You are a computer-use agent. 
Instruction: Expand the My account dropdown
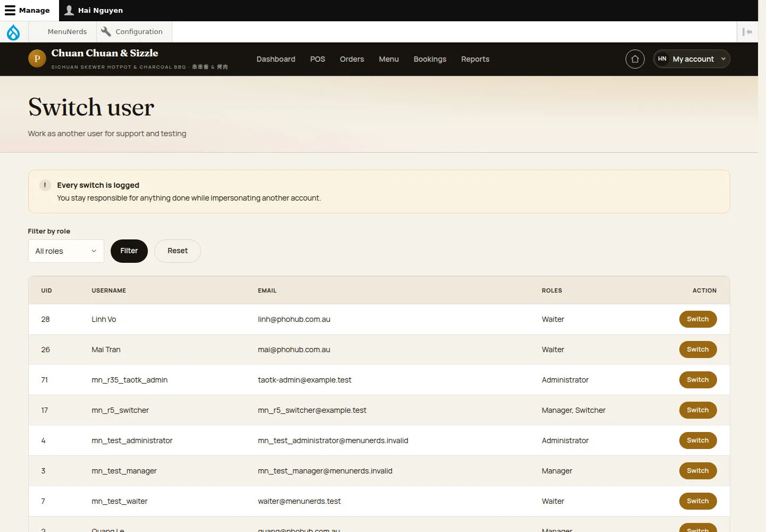point(692,59)
